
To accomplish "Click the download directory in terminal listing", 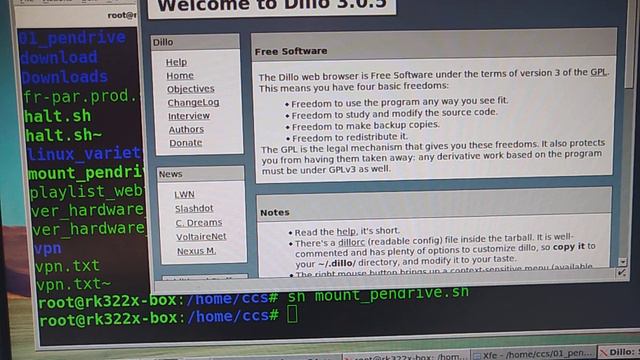I will [59, 58].
